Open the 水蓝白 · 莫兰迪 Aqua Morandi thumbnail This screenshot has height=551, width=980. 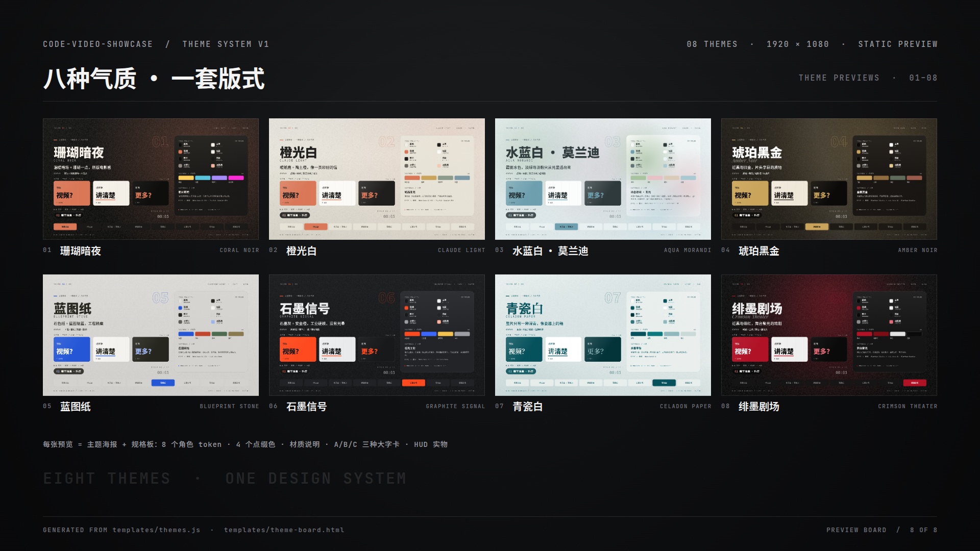coord(603,179)
